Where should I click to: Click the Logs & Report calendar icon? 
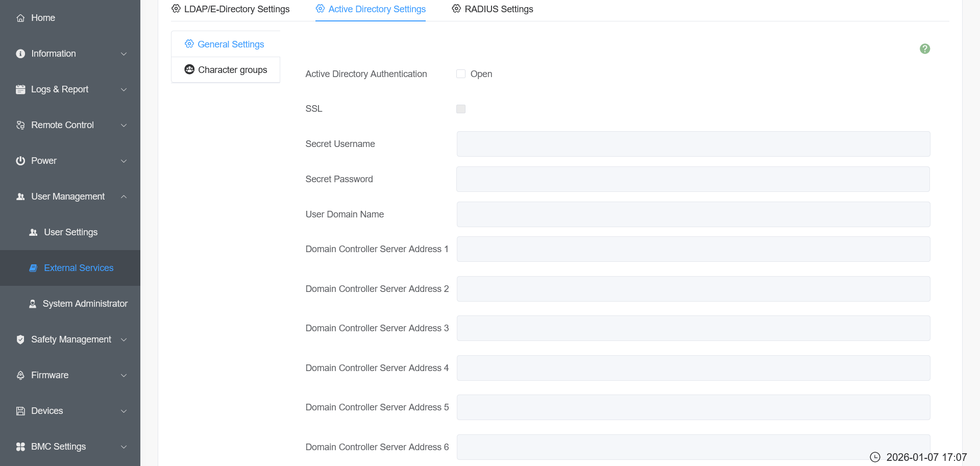coord(20,89)
